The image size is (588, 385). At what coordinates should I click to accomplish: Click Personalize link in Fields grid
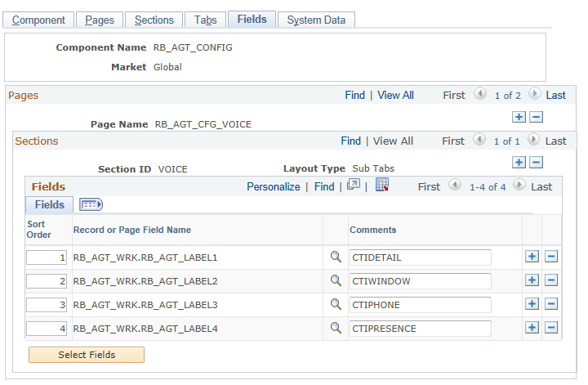274,186
